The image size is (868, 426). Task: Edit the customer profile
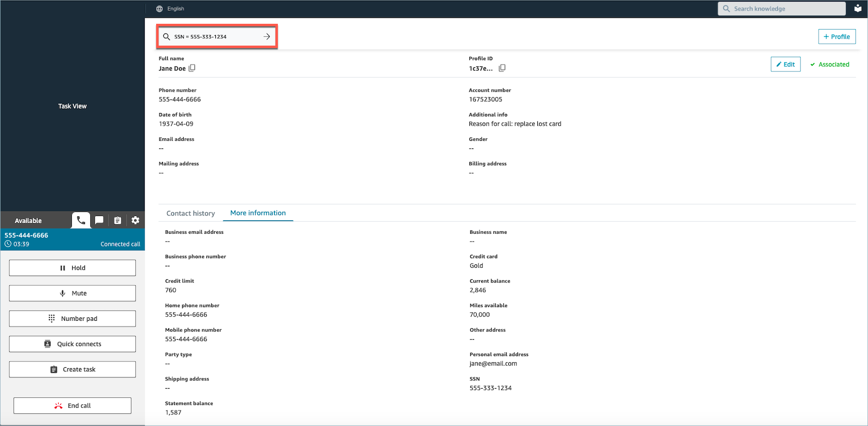tap(785, 65)
